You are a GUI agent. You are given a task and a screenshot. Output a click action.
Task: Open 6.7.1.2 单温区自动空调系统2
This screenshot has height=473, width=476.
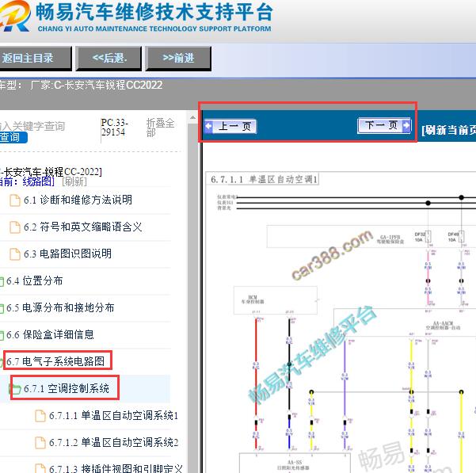coord(113,442)
